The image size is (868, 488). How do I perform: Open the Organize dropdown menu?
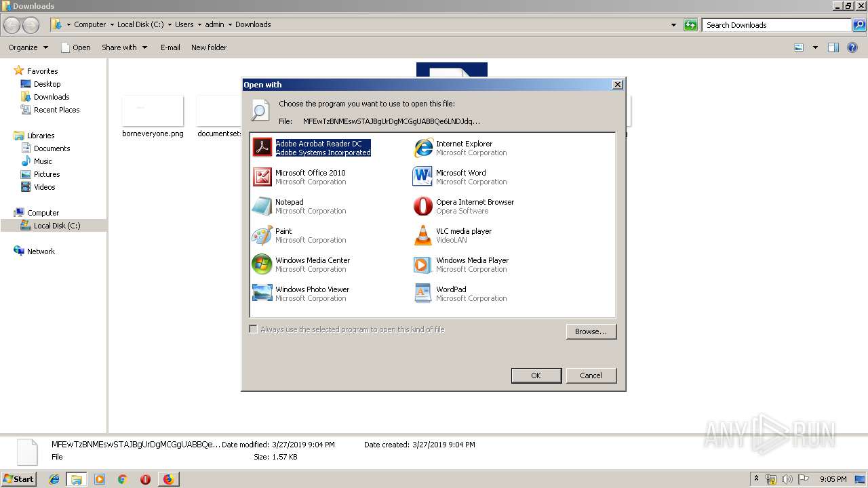[28, 47]
